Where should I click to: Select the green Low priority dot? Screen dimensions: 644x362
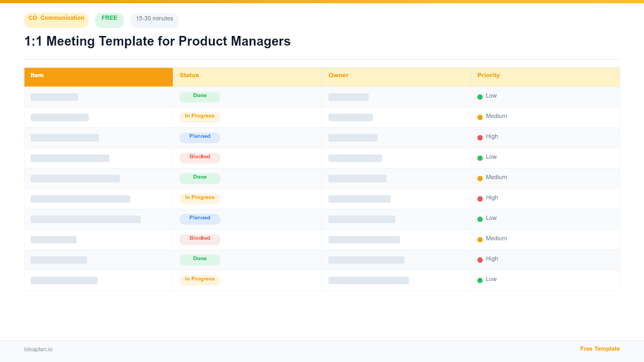[480, 96]
